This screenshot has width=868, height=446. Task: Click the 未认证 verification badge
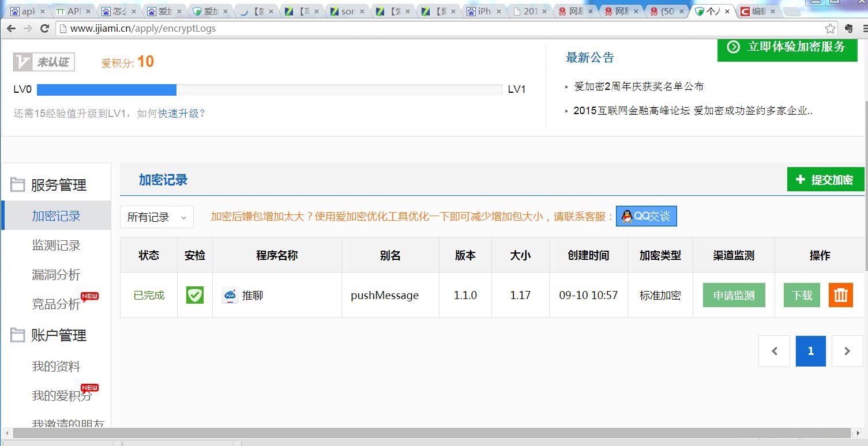[x=44, y=62]
